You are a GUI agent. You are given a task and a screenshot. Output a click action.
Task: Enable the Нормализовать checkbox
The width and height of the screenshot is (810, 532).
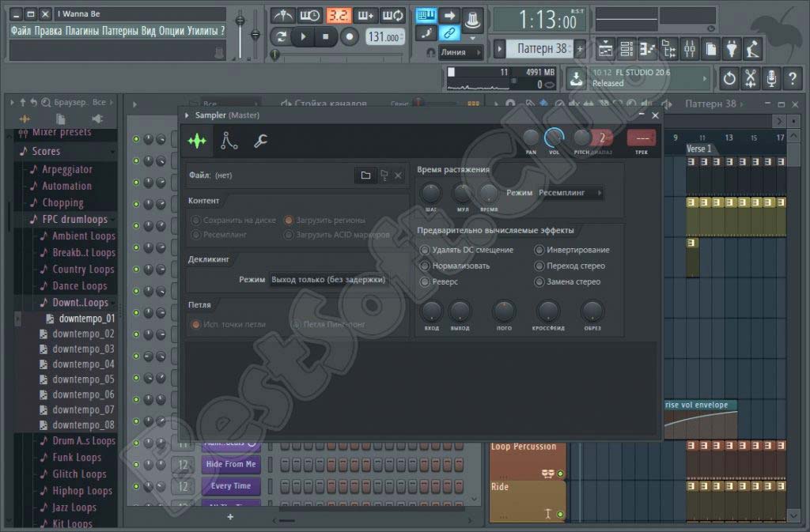pos(426,266)
